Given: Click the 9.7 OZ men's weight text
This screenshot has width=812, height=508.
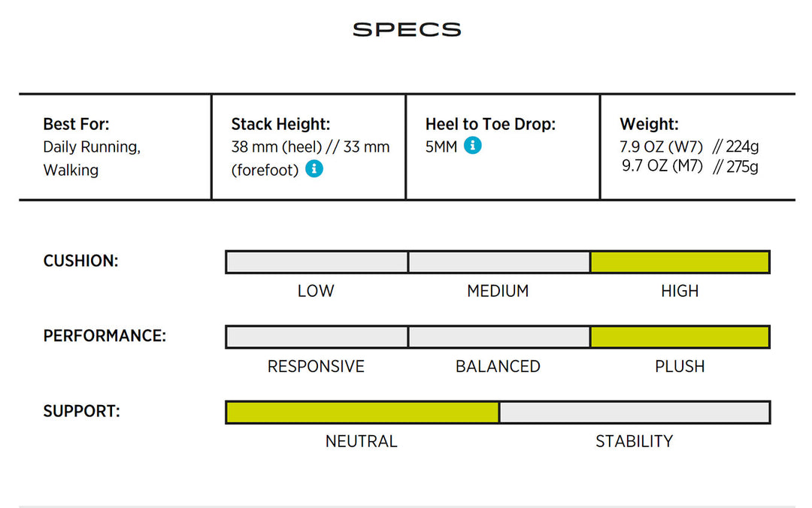Looking at the screenshot, I should [x=662, y=166].
